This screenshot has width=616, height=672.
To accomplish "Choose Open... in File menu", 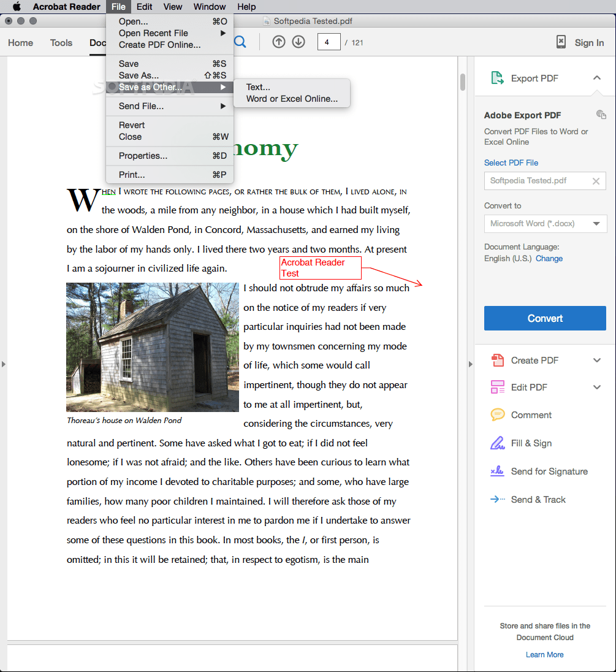I will tap(170, 21).
